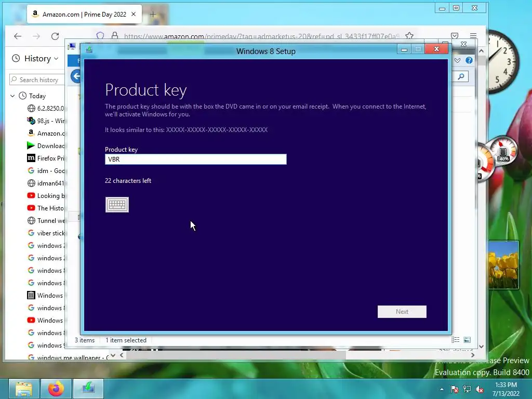Click the Firefox forward arrow
Screen dimensions: 532x399
(x=36, y=36)
